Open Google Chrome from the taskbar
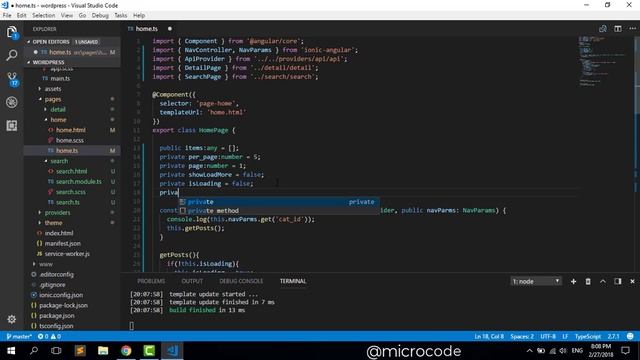 coord(126,351)
